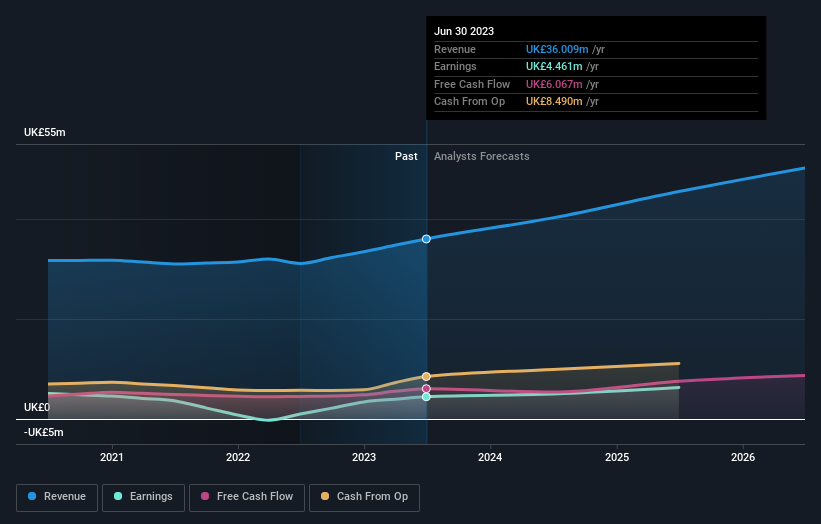
Task: Click the 'Free Cash Flow' label in tooltip
Action: click(x=472, y=84)
